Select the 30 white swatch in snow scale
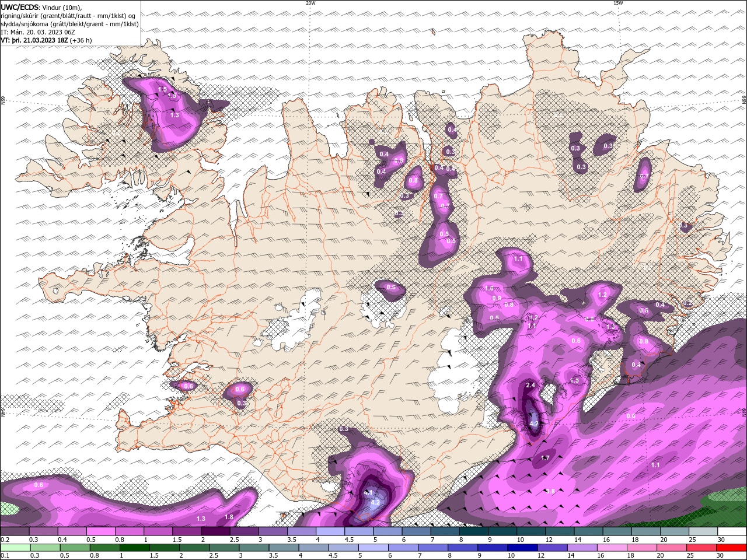 click(x=732, y=531)
